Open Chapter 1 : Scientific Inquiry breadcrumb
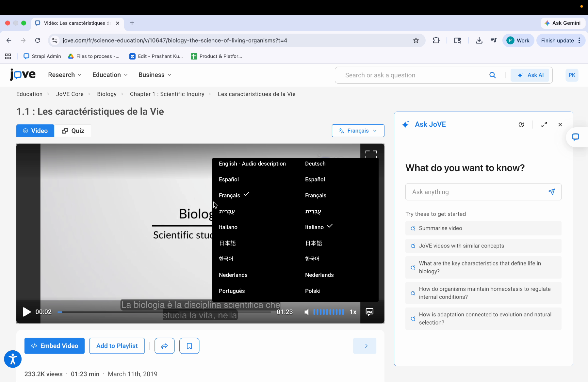This screenshot has width=588, height=382. [x=167, y=94]
